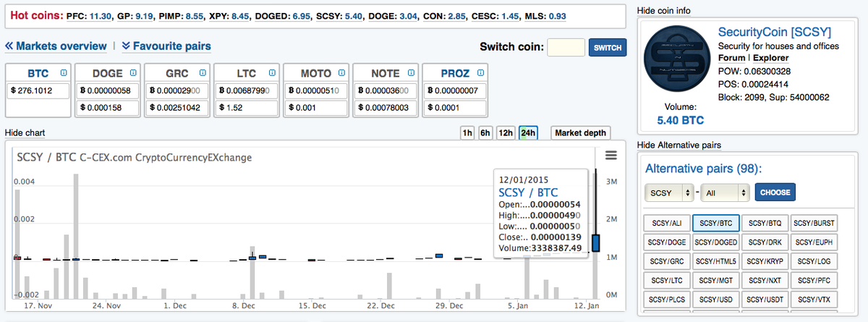Select the 6h chart interval
This screenshot has width=868, height=322.
tap(486, 133)
